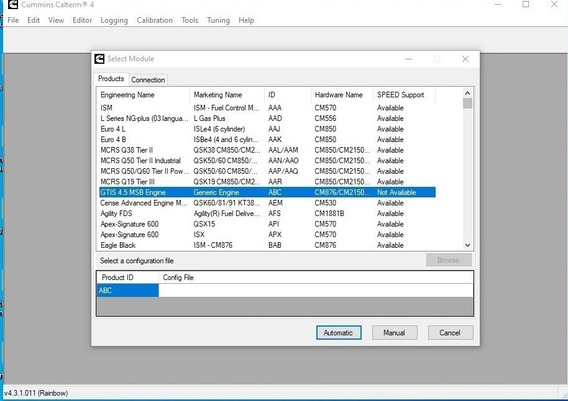Viewport: 568px width, 401px height.
Task: Select the Agility FDS row
Action: (x=267, y=213)
